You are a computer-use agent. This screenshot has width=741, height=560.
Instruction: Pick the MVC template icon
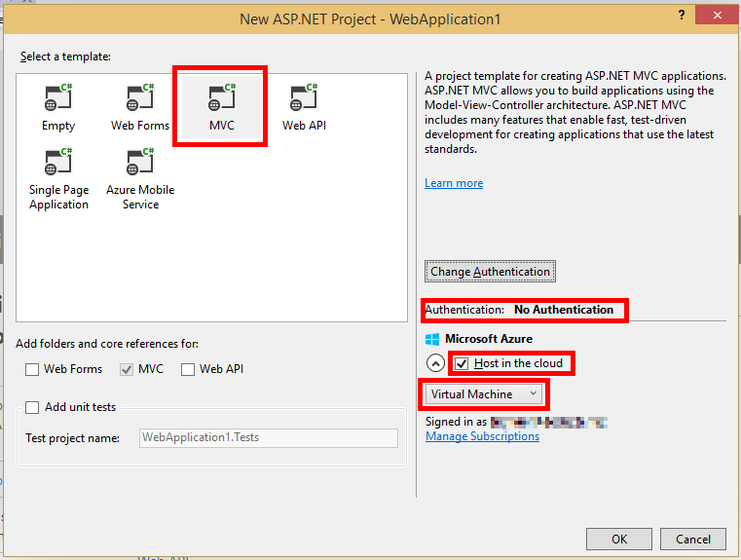coord(222,97)
